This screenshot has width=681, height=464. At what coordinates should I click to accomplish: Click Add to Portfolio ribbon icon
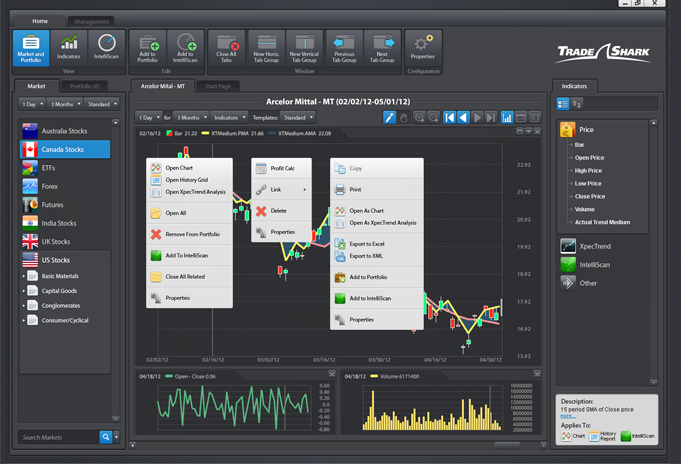(148, 48)
